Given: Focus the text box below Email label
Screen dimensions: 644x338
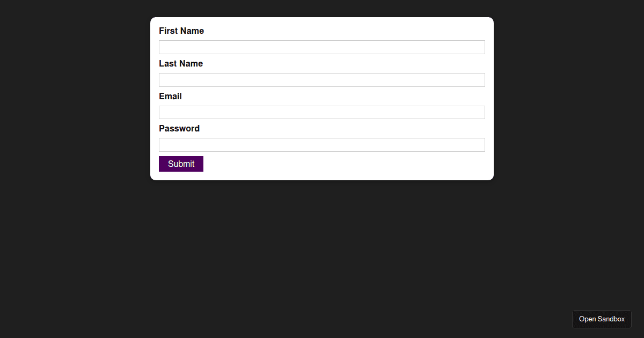Looking at the screenshot, I should tap(322, 112).
